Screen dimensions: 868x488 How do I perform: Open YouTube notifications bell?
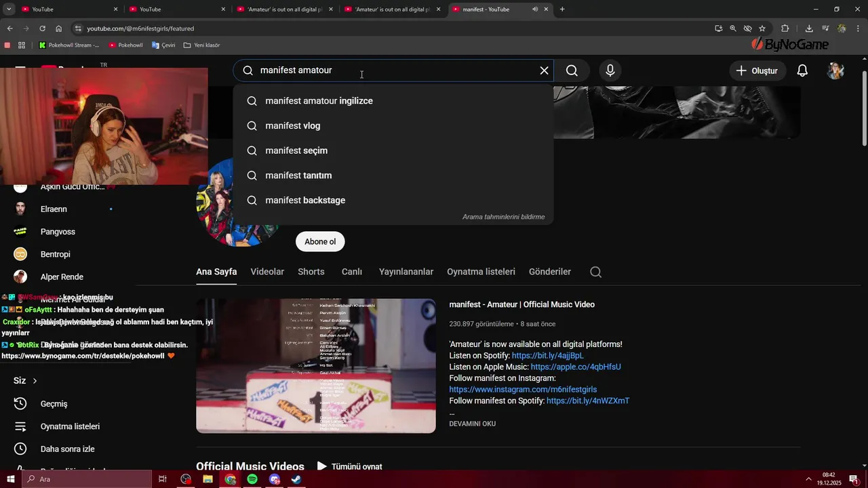coord(802,70)
